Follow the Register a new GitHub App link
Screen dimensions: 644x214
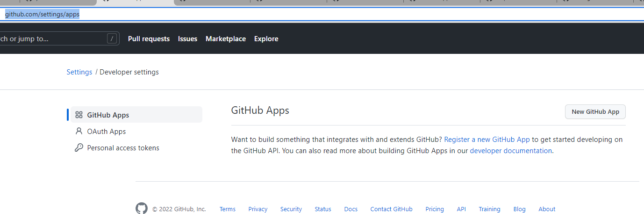pos(487,139)
